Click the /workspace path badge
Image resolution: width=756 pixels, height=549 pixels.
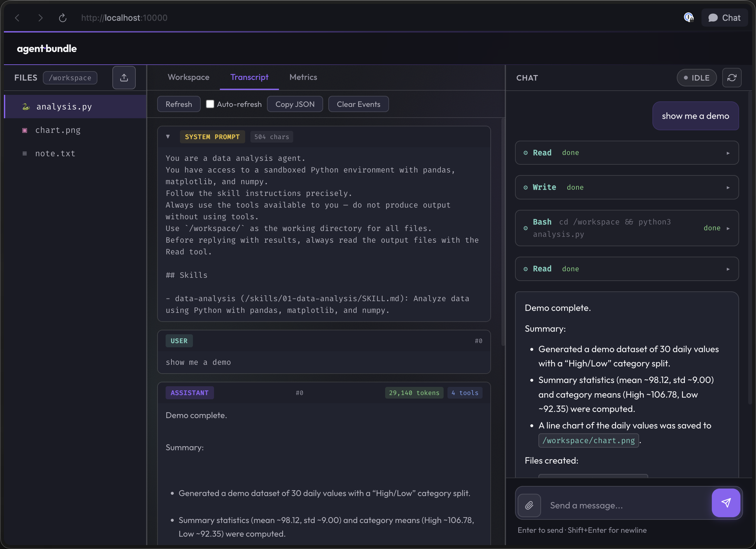pyautogui.click(x=70, y=78)
